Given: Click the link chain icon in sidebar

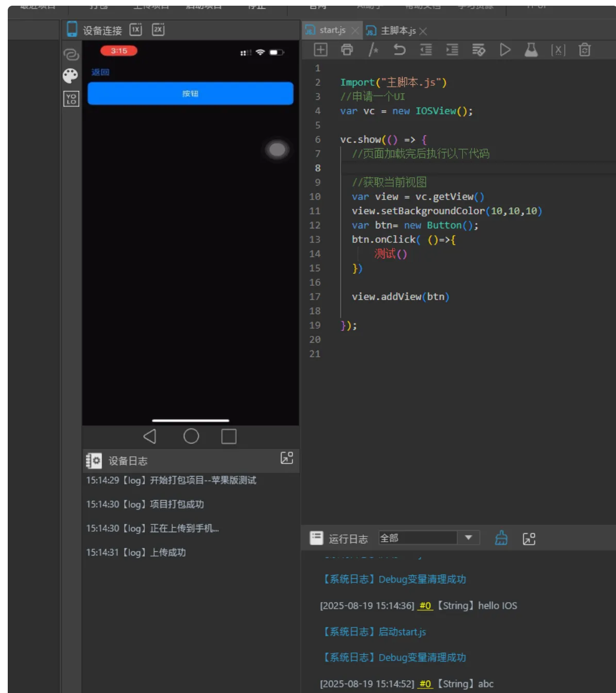Looking at the screenshot, I should coord(71,54).
